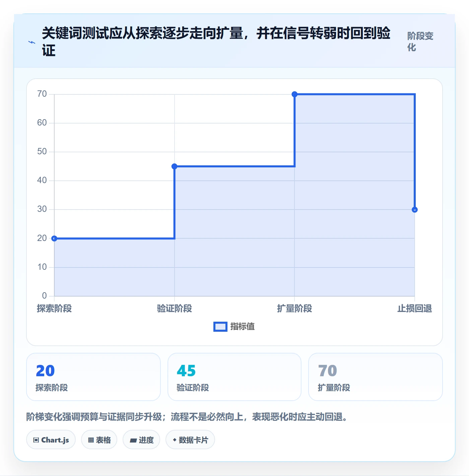Image resolution: width=469 pixels, height=476 pixels.
Task: Select the 扩量阶段 data point at 70
Action: [294, 94]
